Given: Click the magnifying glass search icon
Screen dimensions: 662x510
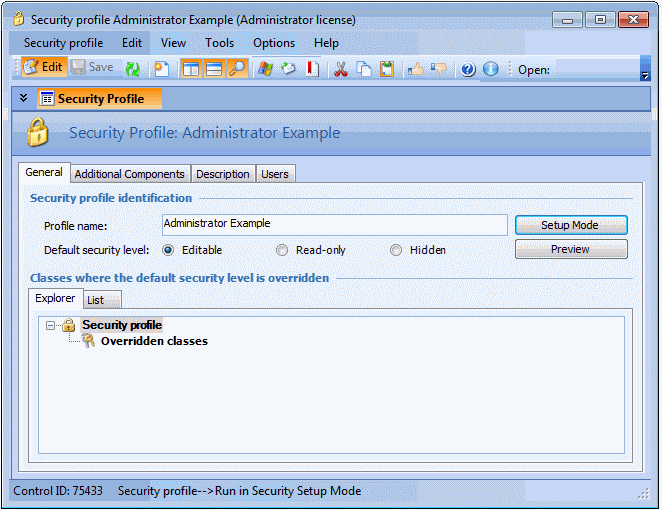Looking at the screenshot, I should coord(236,69).
